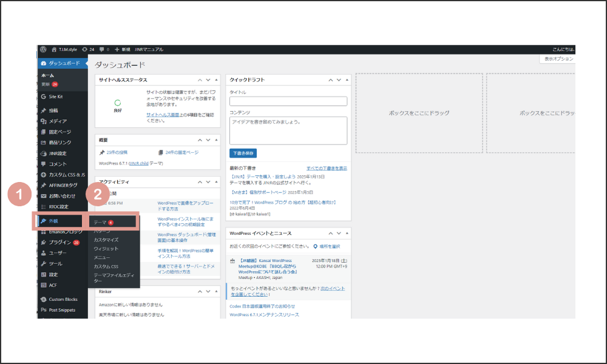Click the icon beside 商品リンク
Screen dimensions: 607x364
tap(43, 143)
